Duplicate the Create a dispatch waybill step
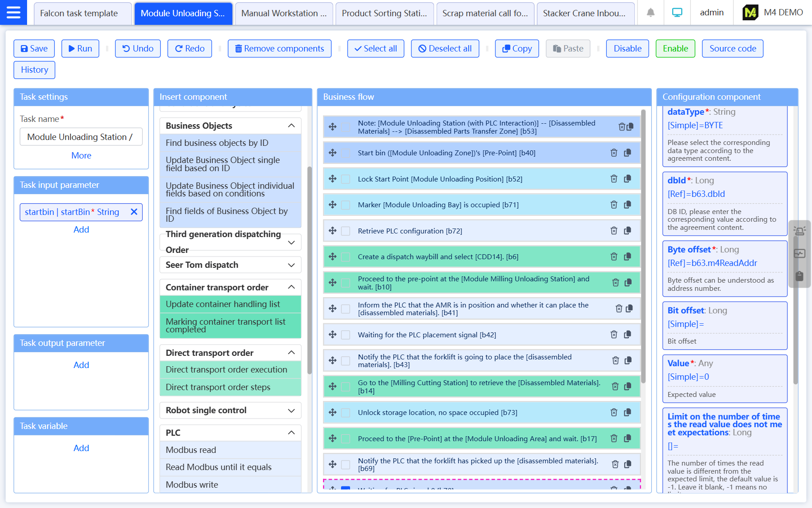 (x=627, y=256)
